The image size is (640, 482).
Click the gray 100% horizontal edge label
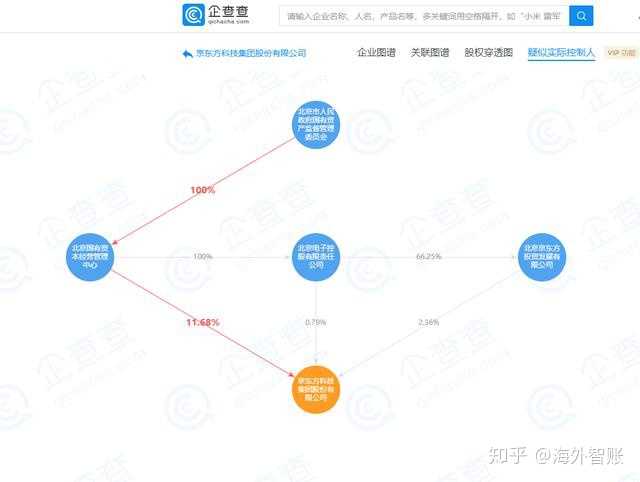point(202,256)
